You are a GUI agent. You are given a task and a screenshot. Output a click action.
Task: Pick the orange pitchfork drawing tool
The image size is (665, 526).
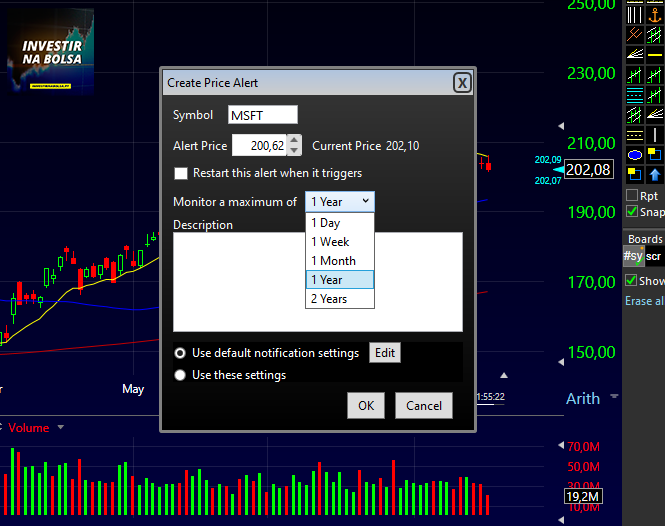(x=634, y=35)
